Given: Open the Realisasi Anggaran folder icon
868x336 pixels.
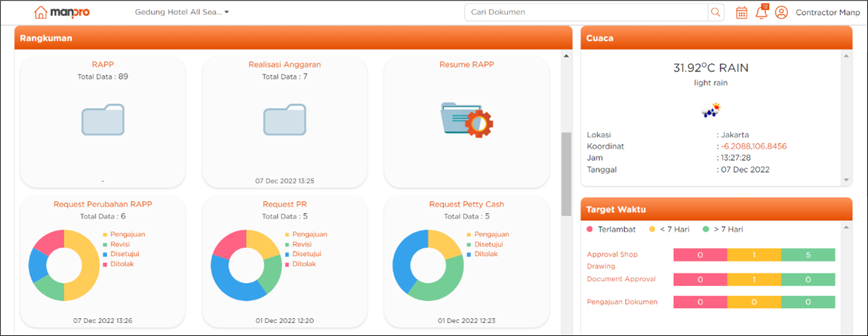Looking at the screenshot, I should tap(285, 120).
